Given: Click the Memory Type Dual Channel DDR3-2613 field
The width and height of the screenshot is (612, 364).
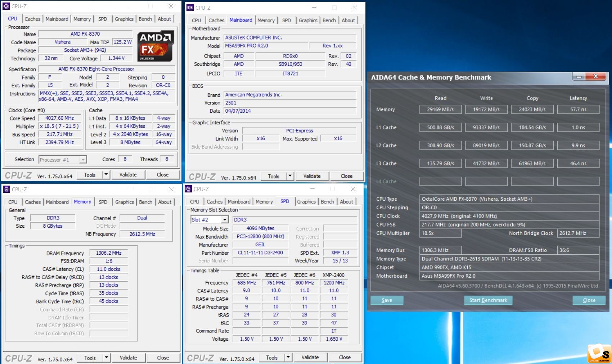Looking at the screenshot, I should pos(509,259).
